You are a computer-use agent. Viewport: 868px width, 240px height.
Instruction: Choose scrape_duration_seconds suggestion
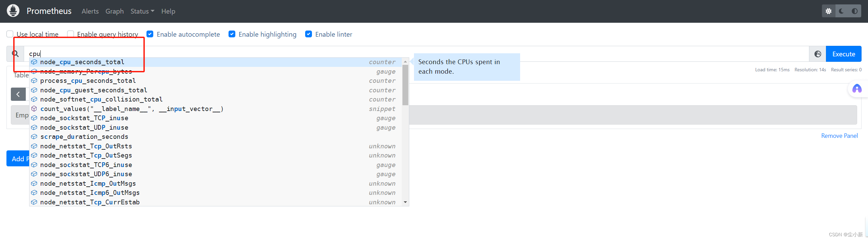tap(216, 137)
